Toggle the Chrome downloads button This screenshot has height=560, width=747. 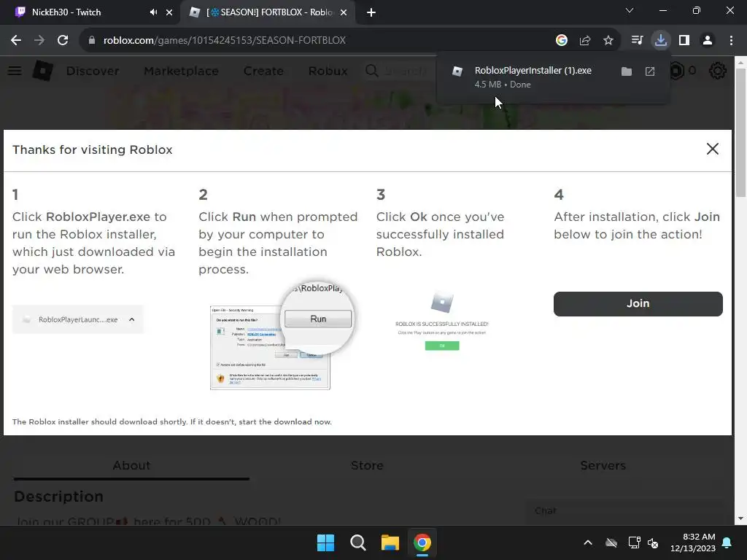pyautogui.click(x=661, y=41)
